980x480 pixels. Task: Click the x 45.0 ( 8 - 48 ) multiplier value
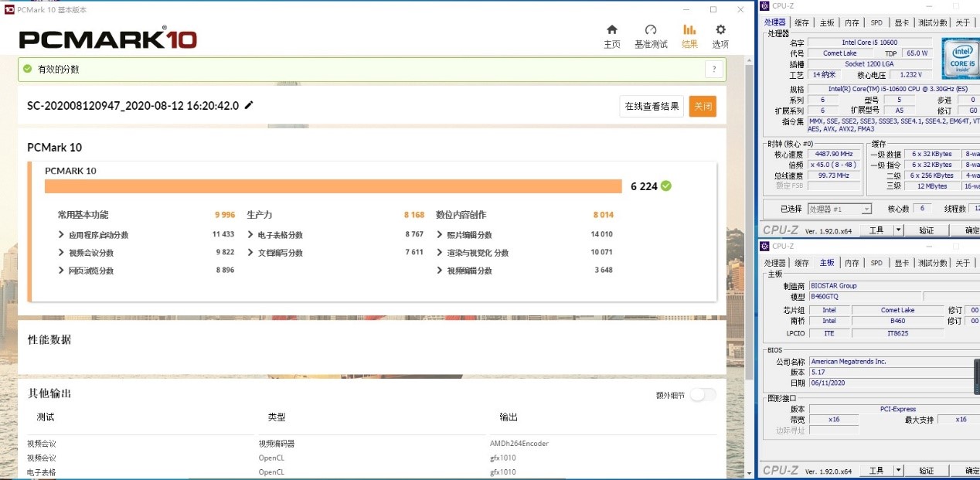coord(834,165)
